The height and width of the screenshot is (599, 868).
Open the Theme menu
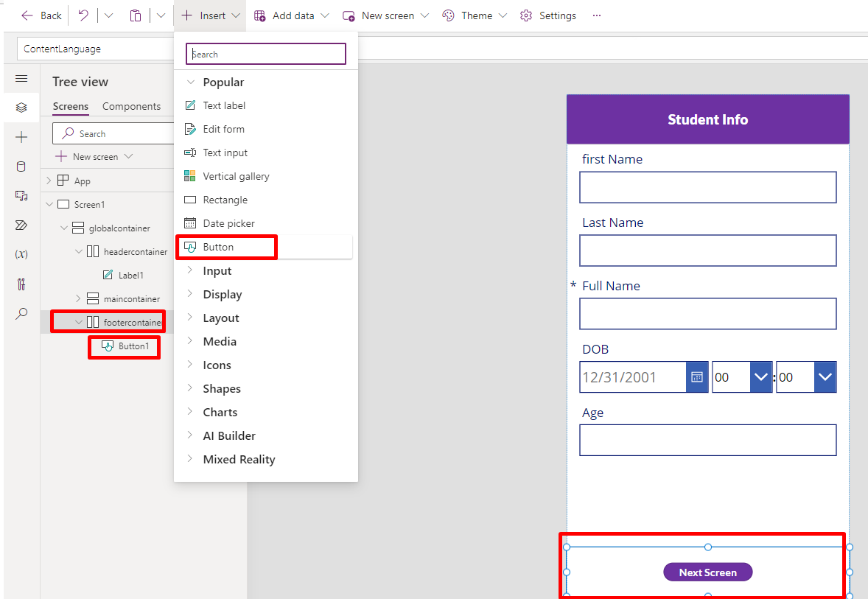point(475,15)
